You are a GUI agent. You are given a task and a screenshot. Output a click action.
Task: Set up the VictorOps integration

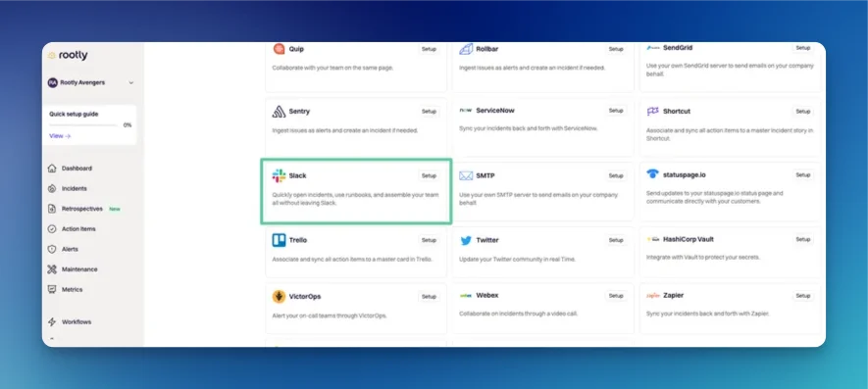point(429,297)
